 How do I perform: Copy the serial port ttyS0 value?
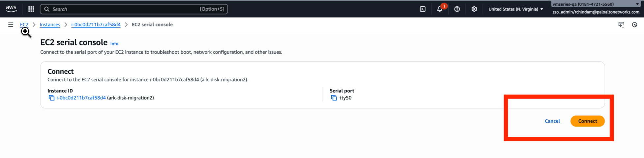(334, 98)
